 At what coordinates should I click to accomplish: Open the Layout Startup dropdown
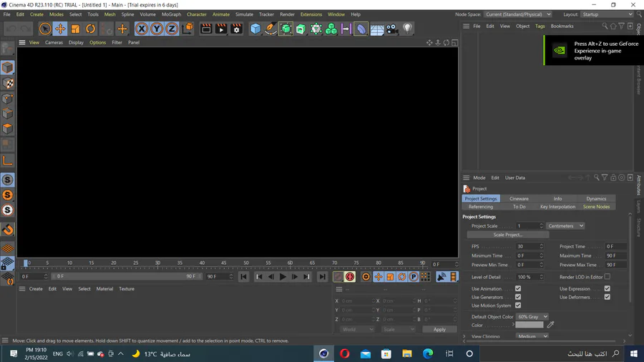point(607,14)
